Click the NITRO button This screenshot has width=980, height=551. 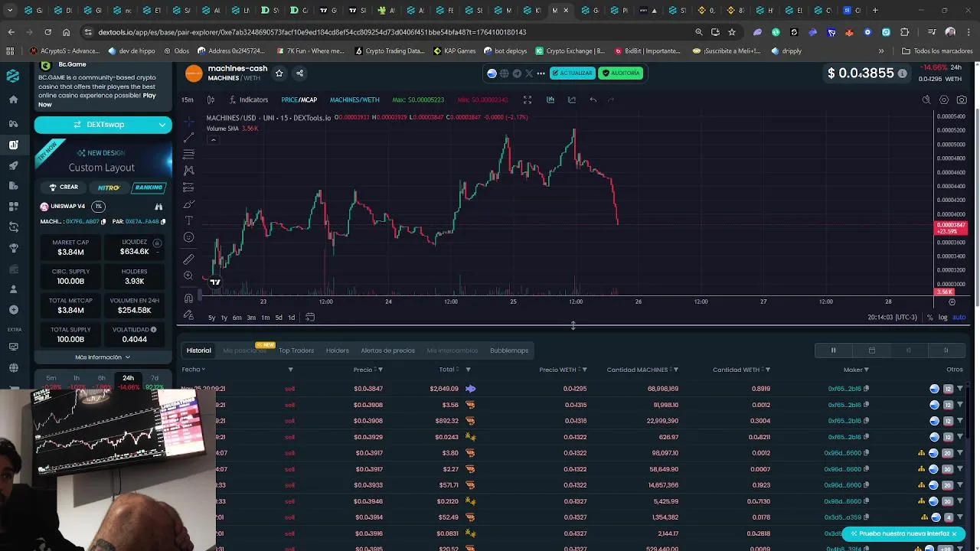(x=107, y=187)
